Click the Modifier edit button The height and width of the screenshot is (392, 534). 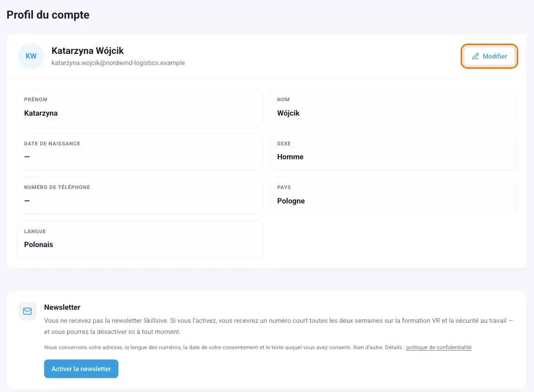(489, 56)
